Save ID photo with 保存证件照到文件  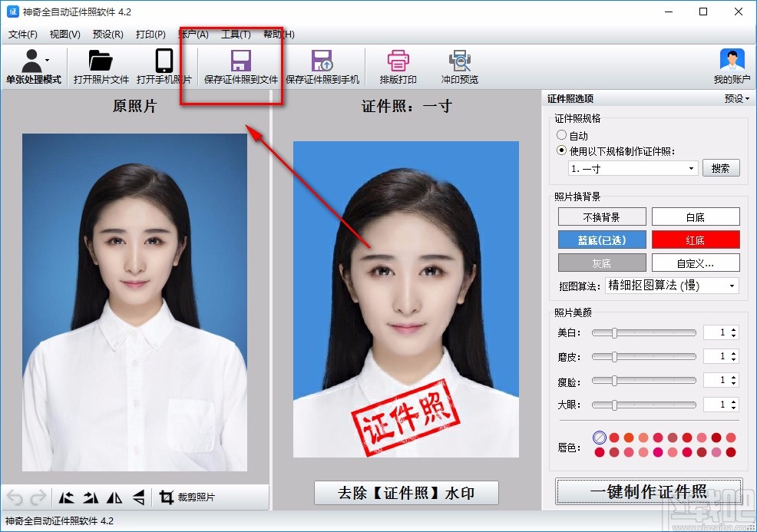coord(241,67)
